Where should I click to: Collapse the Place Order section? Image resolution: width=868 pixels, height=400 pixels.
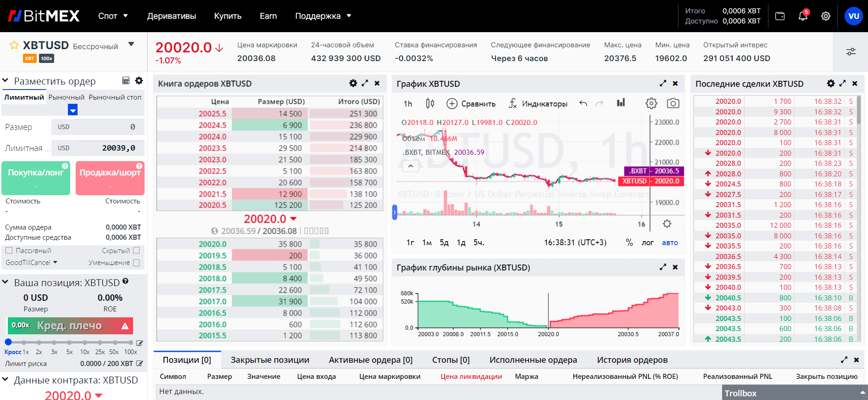6,81
